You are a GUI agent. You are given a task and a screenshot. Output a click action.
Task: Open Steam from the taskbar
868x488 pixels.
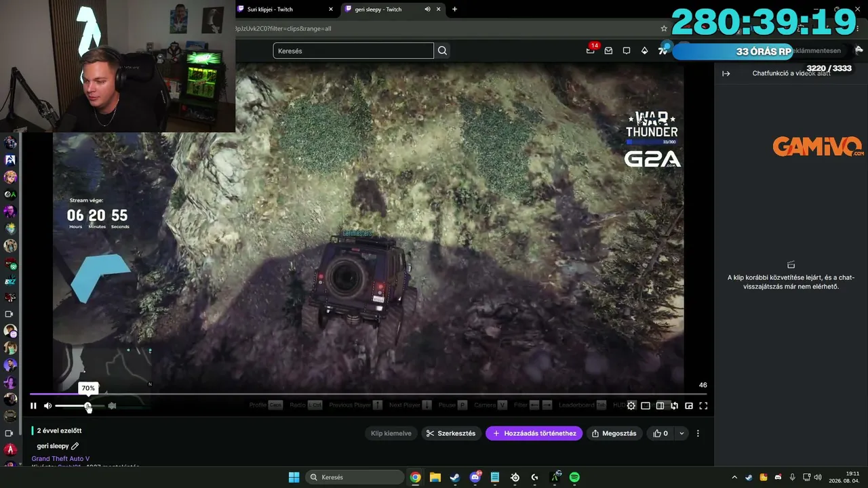455,477
